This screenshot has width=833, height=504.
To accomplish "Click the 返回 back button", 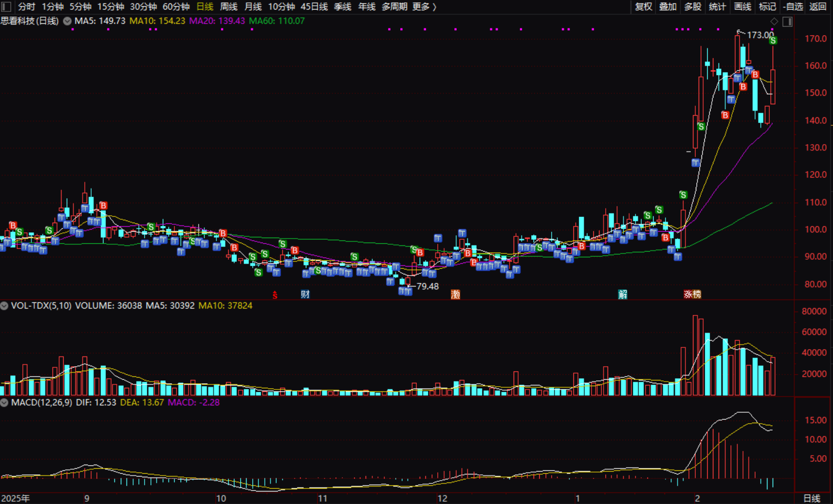I will click(x=818, y=7).
